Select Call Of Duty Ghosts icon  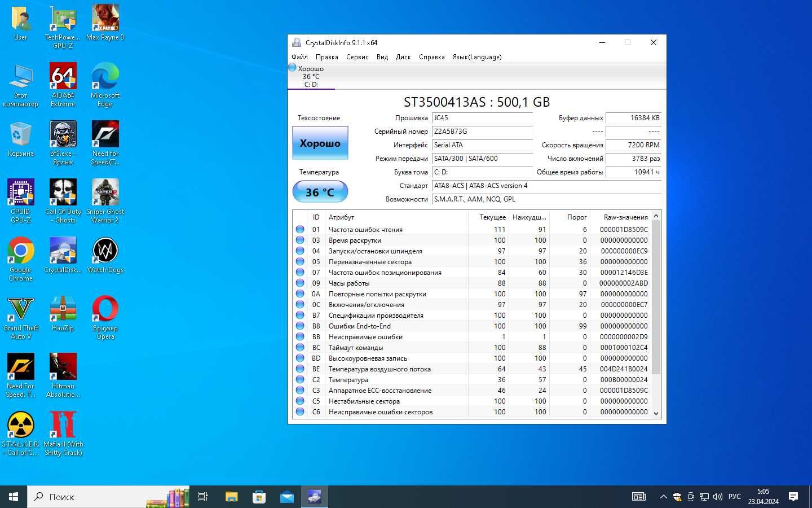pyautogui.click(x=63, y=202)
